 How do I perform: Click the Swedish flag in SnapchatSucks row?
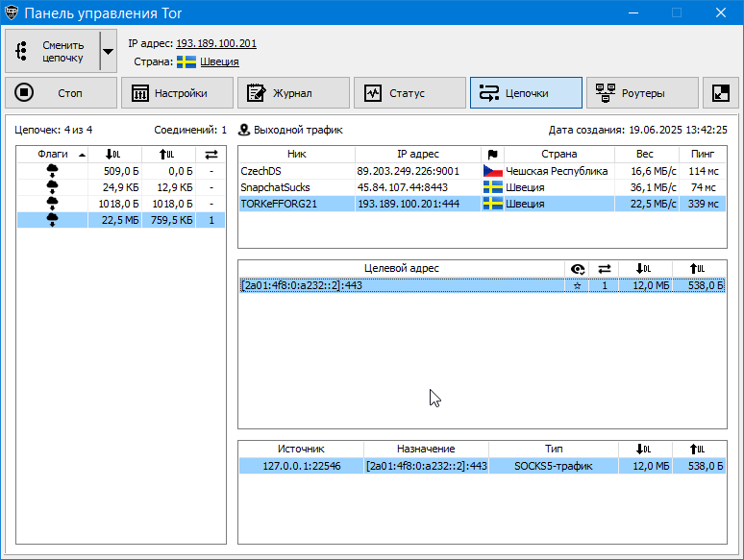pyautogui.click(x=492, y=187)
